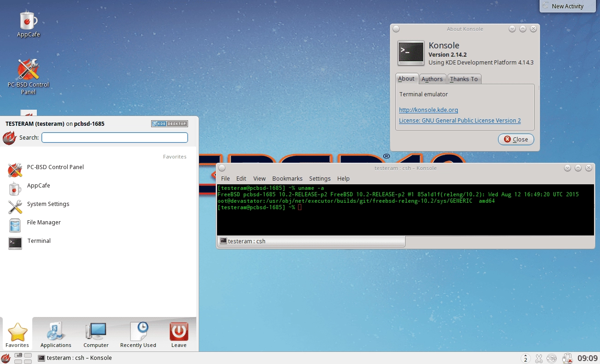This screenshot has height=364, width=600.
Task: Open the Settings menu in Konsole
Action: pyautogui.click(x=320, y=178)
